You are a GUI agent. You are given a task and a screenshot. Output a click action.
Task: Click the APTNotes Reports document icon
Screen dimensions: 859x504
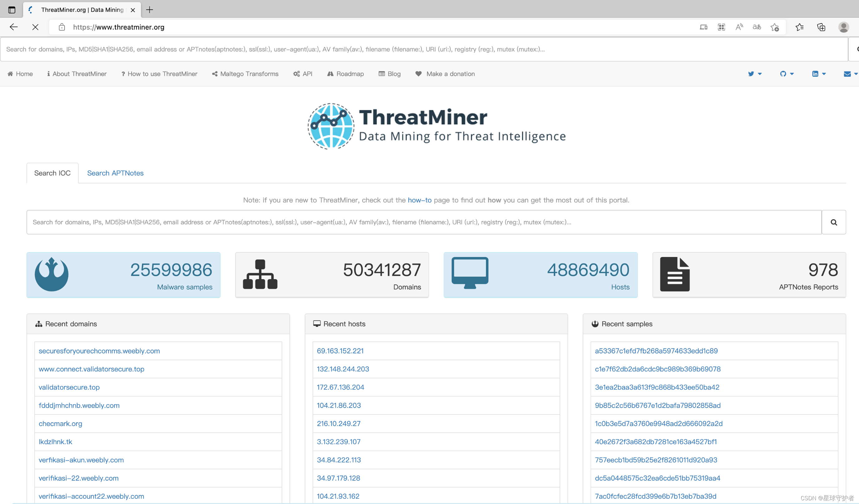(674, 274)
